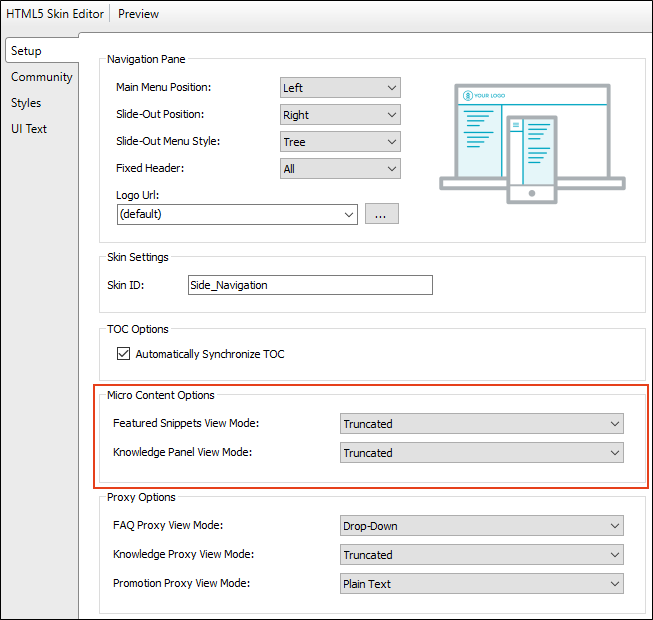Screen dimensions: 653x620
Task: Expand the Main Menu Position dropdown
Action: 340,88
